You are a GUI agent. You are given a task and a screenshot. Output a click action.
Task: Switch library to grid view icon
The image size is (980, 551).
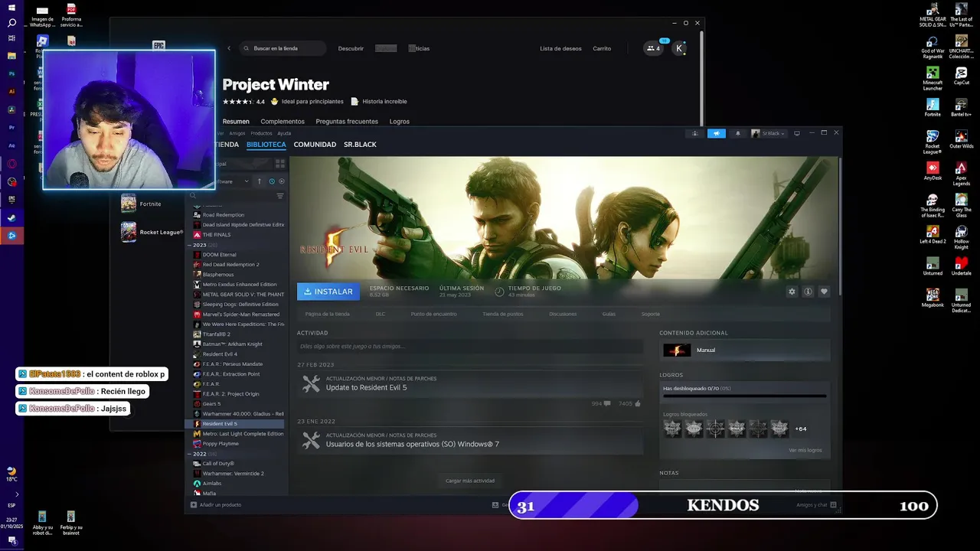(280, 163)
